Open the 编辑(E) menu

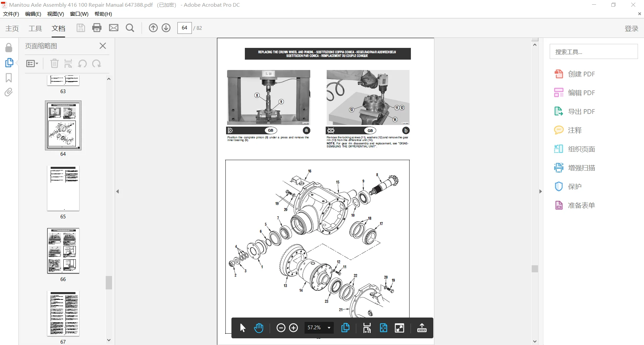coord(33,14)
